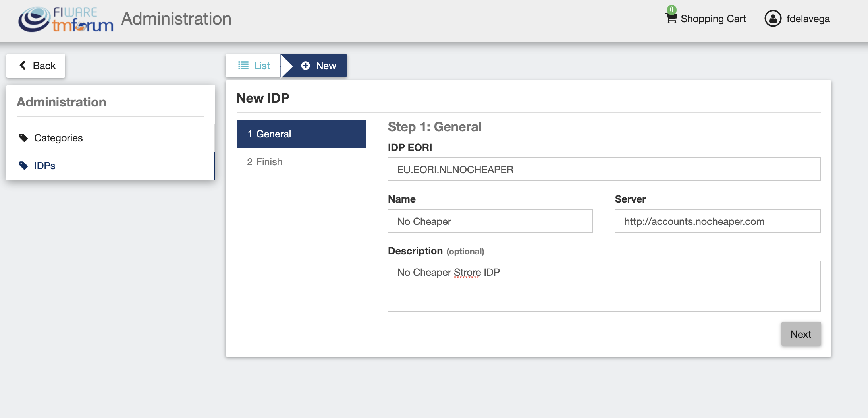Select step 2 Finish

coord(301,162)
